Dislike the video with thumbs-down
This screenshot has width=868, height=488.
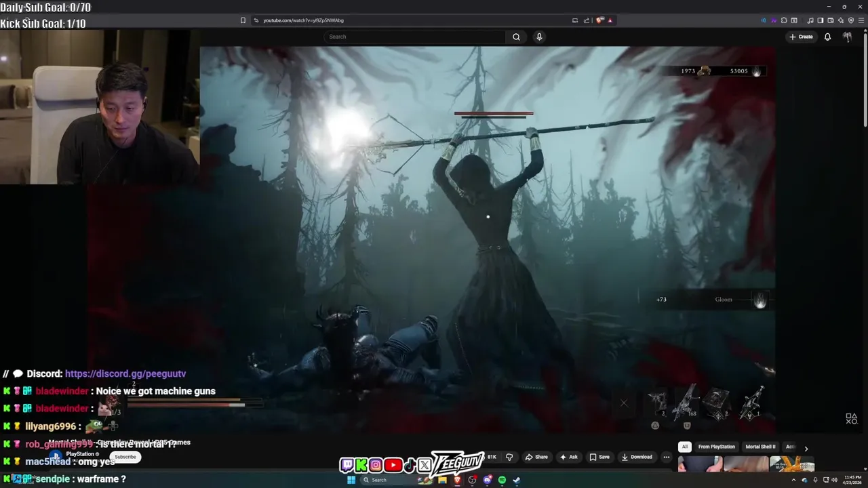[x=509, y=457]
